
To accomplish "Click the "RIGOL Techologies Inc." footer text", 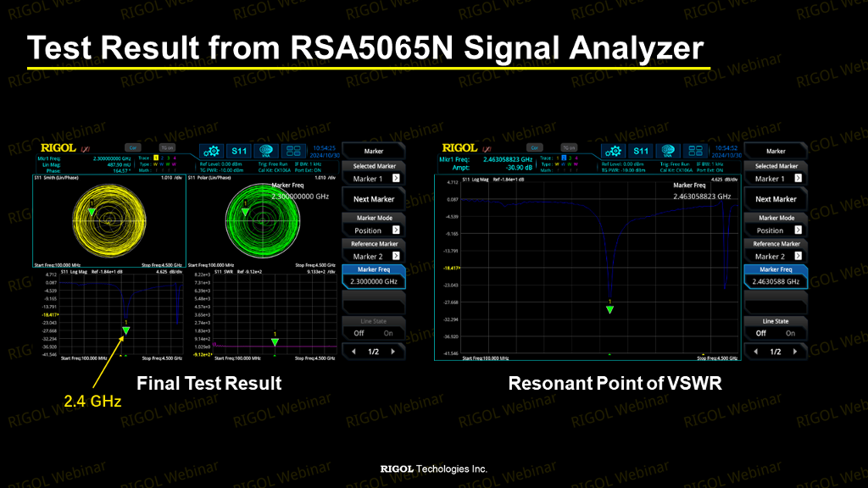I will (434, 469).
